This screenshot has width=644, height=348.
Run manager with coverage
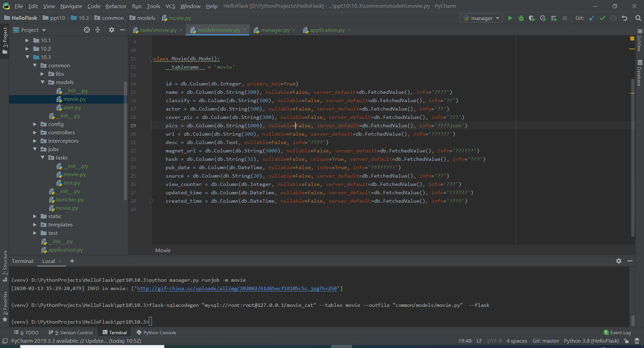click(532, 18)
